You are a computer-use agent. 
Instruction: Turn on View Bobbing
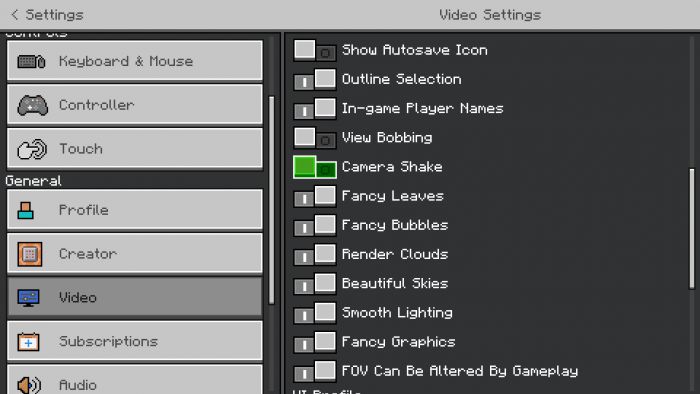click(315, 138)
